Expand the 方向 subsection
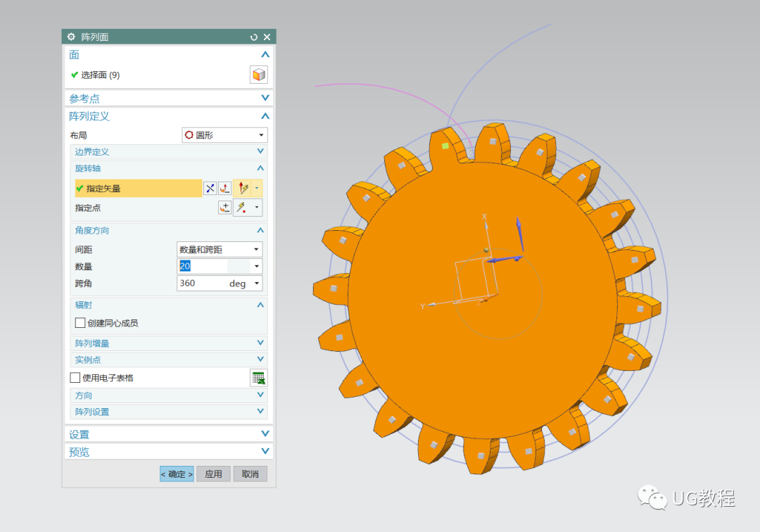The image size is (760, 532). 260,395
